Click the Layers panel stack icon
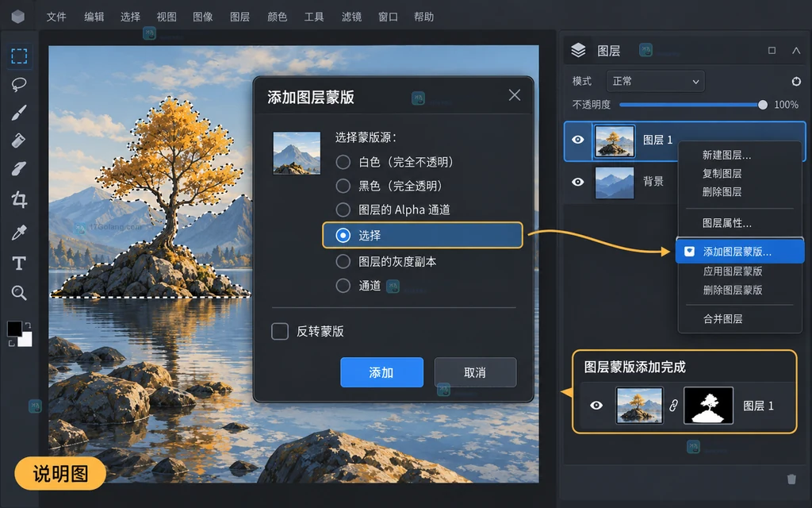812x508 pixels. 578,50
